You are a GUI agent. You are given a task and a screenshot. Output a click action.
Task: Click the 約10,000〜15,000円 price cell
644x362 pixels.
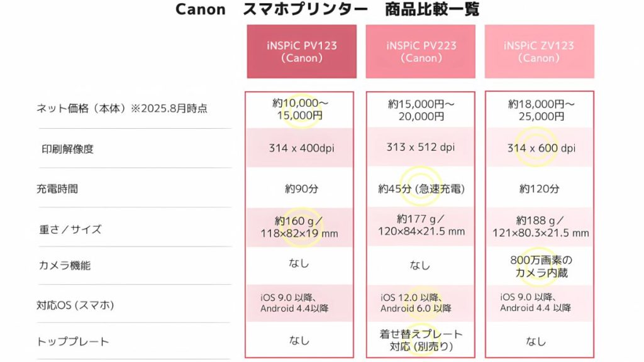click(299, 109)
